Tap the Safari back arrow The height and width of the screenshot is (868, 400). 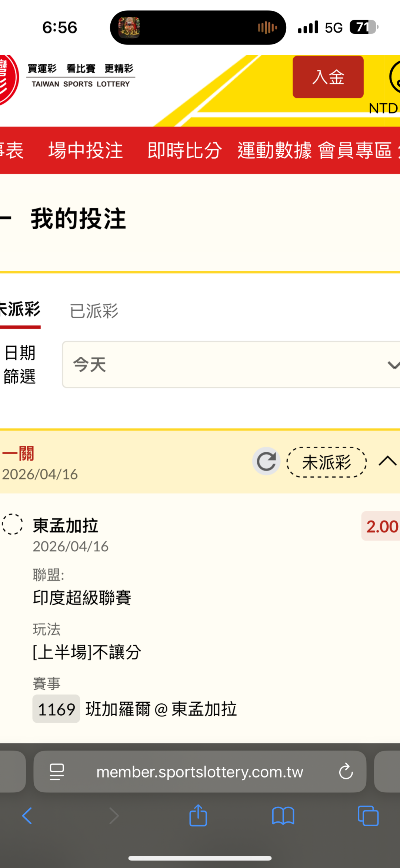[x=27, y=816]
